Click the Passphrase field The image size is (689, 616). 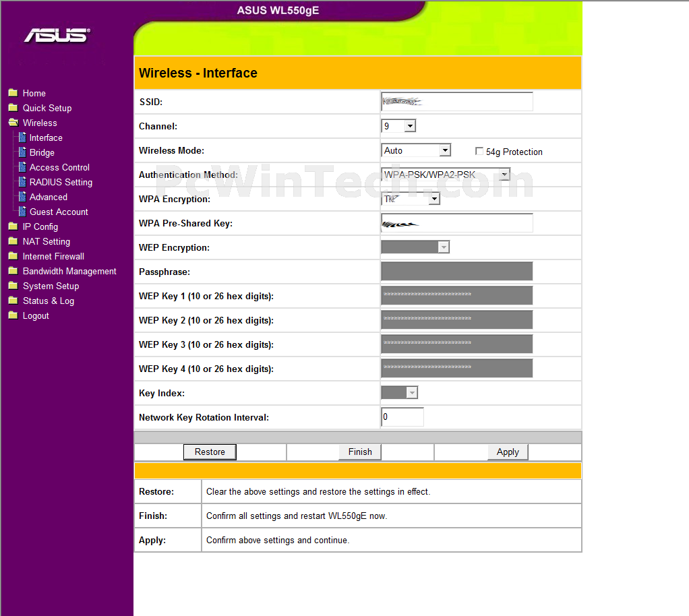[457, 271]
